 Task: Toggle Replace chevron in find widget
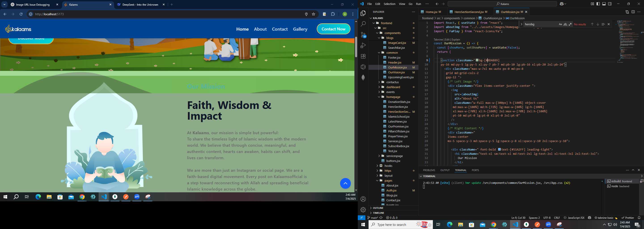click(x=521, y=24)
